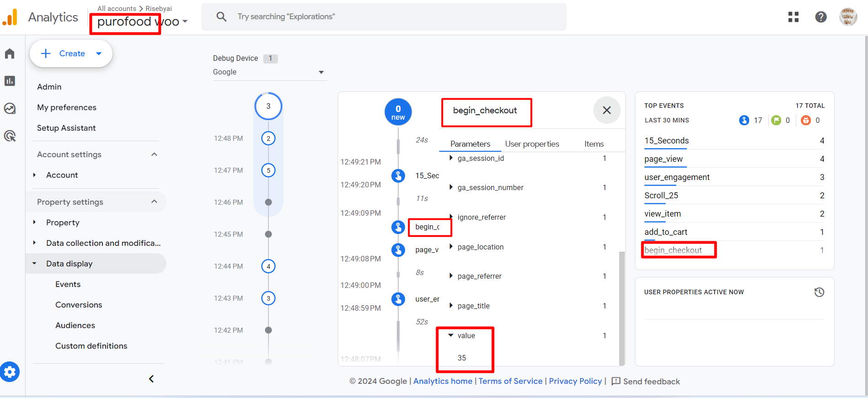Open the Terms of Service link
868x398 pixels.
click(510, 381)
